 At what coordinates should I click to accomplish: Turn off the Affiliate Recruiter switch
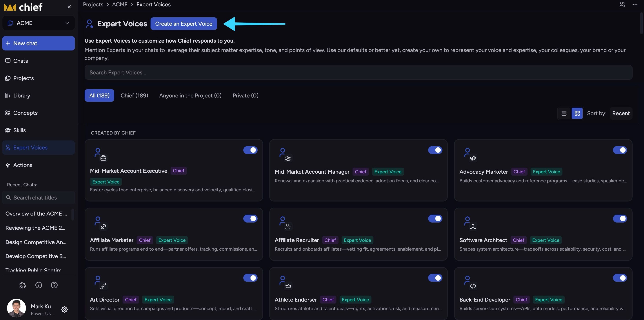(435, 218)
